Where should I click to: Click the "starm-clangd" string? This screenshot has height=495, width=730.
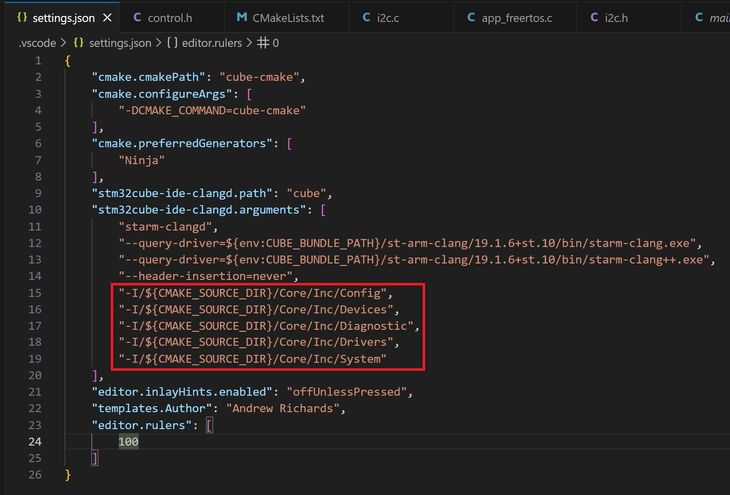point(165,226)
